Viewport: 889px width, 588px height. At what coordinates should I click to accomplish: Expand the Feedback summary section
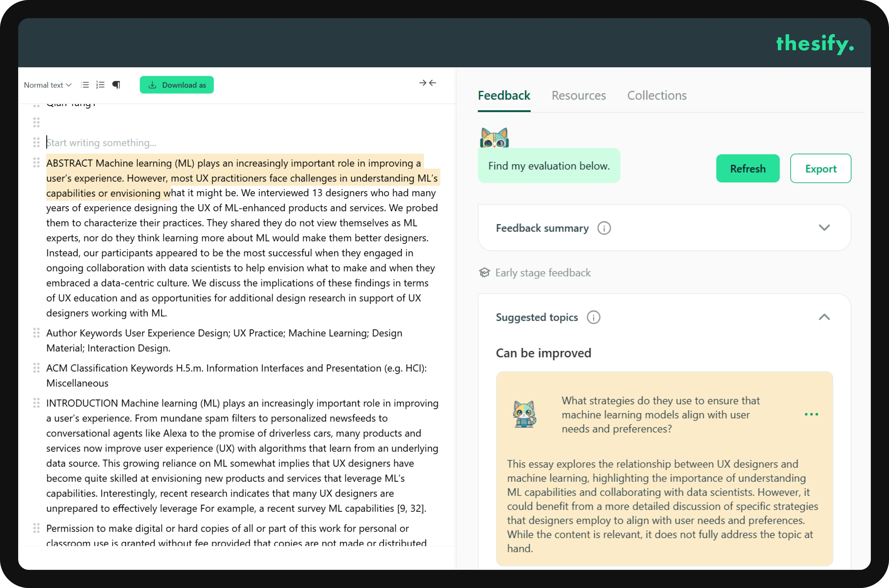[x=825, y=228]
